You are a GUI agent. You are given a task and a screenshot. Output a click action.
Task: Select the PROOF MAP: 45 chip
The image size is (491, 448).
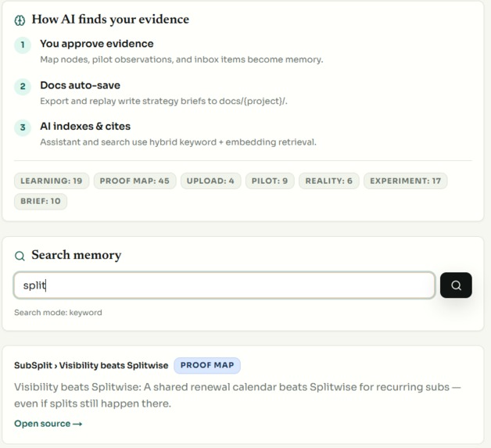click(134, 181)
